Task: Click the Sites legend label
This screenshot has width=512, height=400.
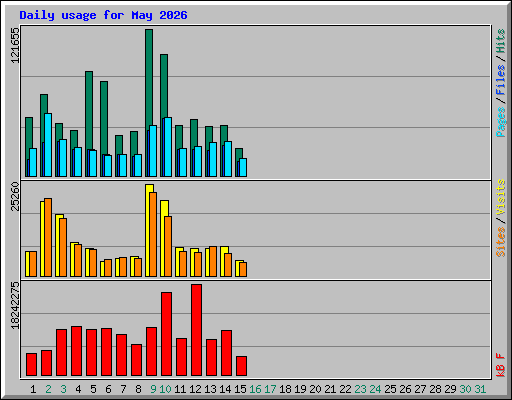Action: pyautogui.click(x=500, y=242)
